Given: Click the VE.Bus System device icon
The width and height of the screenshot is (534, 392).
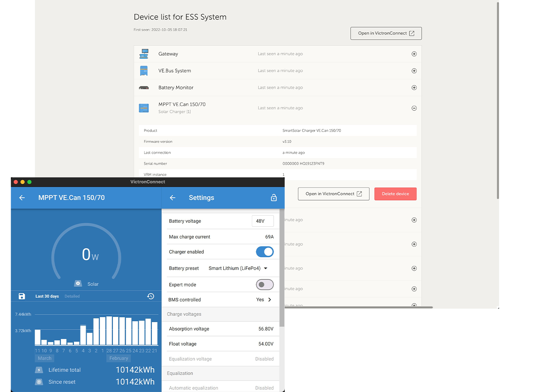Looking at the screenshot, I should (144, 71).
